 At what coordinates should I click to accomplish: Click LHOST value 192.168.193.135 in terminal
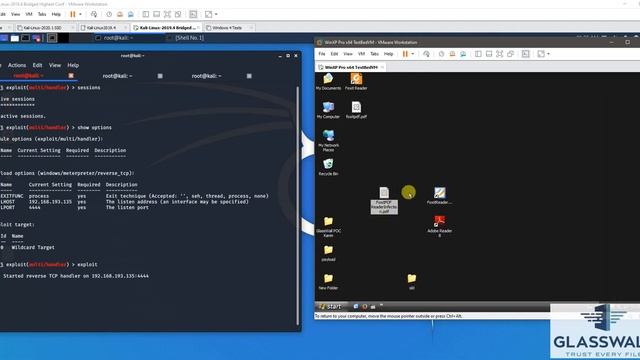point(50,202)
